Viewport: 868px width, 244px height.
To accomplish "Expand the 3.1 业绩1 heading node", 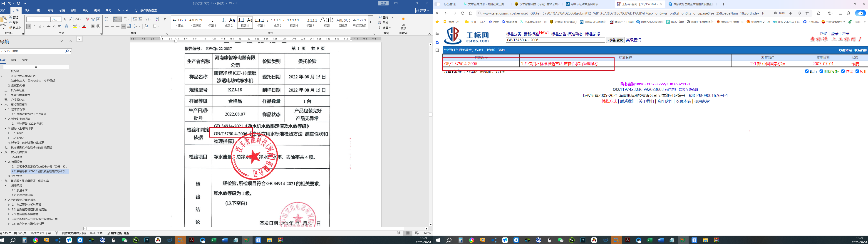I will tap(9, 133).
